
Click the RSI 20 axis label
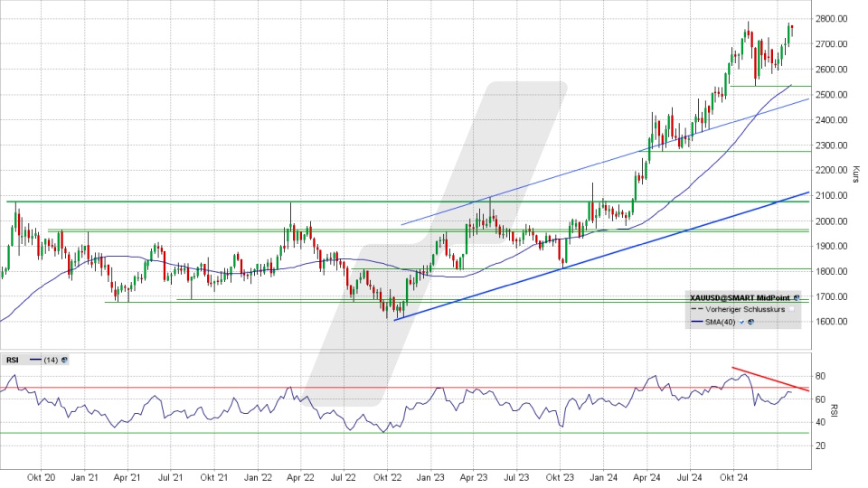pos(820,446)
